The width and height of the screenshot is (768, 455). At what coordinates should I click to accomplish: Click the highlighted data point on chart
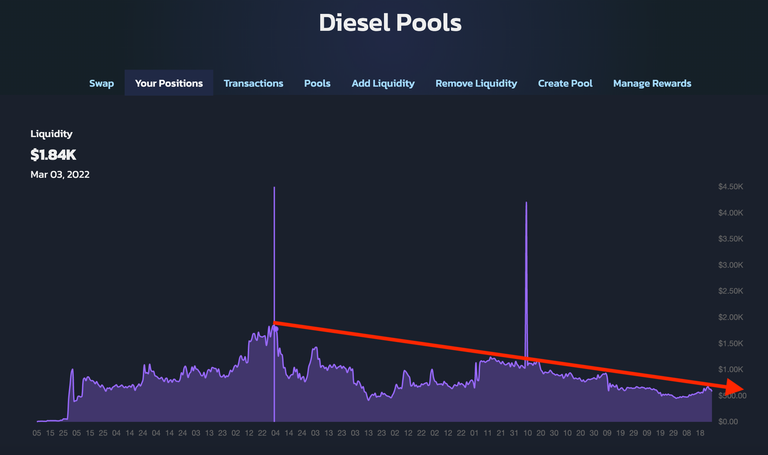[x=275, y=328]
